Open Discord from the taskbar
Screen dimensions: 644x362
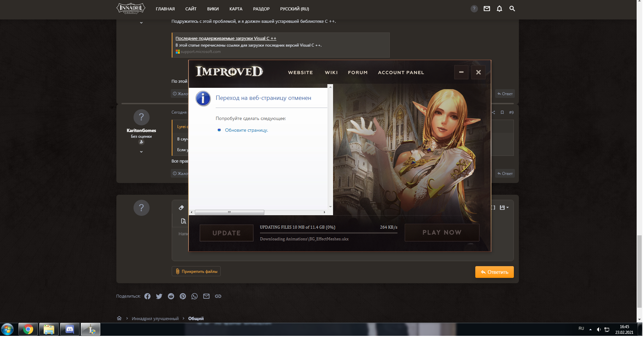(69, 329)
